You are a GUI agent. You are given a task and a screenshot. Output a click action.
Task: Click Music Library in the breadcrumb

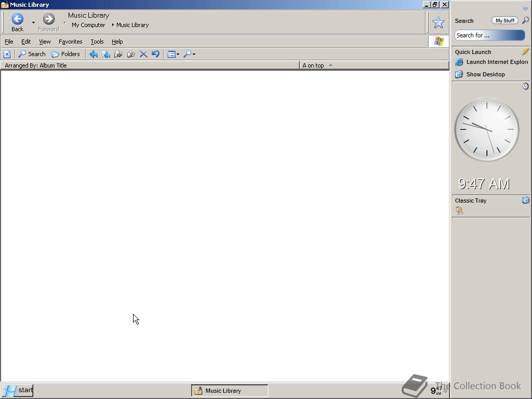[x=132, y=25]
